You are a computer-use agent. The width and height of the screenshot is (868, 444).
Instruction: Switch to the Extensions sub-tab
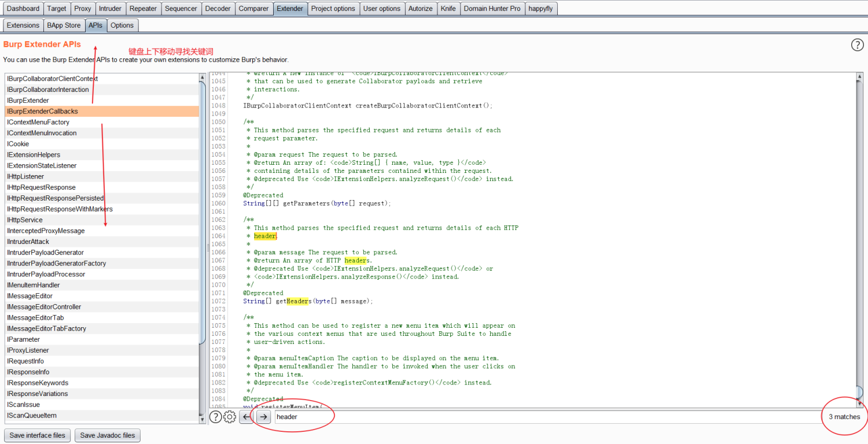[x=23, y=25]
